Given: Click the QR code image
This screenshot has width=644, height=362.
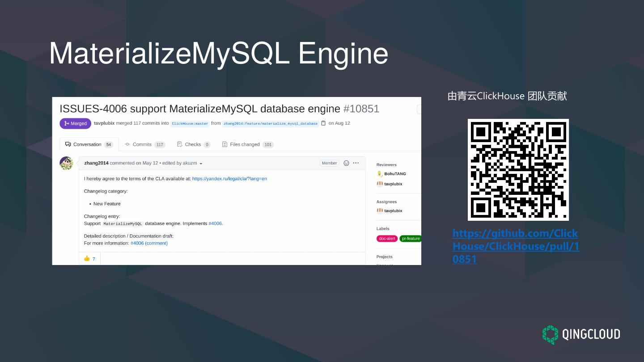Looking at the screenshot, I should [518, 170].
